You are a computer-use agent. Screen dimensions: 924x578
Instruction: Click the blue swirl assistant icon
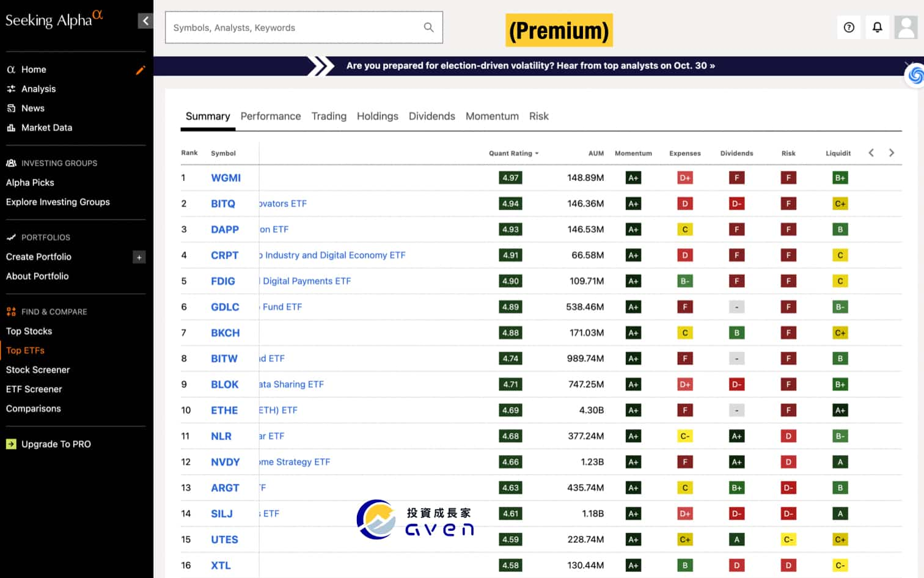(x=915, y=75)
